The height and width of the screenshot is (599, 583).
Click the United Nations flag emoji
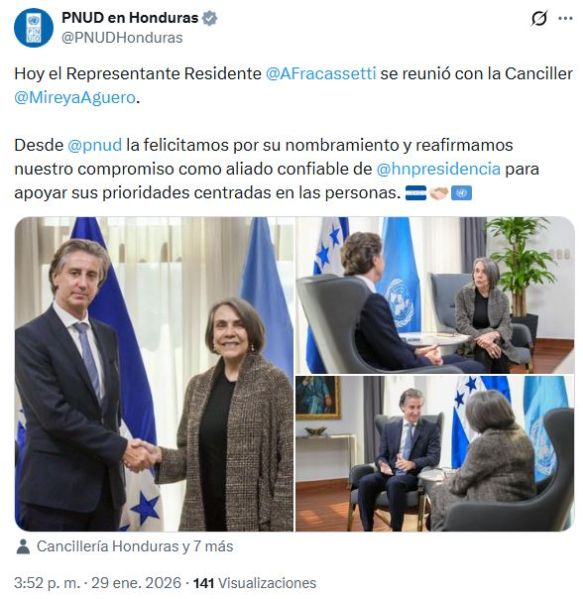click(x=462, y=193)
